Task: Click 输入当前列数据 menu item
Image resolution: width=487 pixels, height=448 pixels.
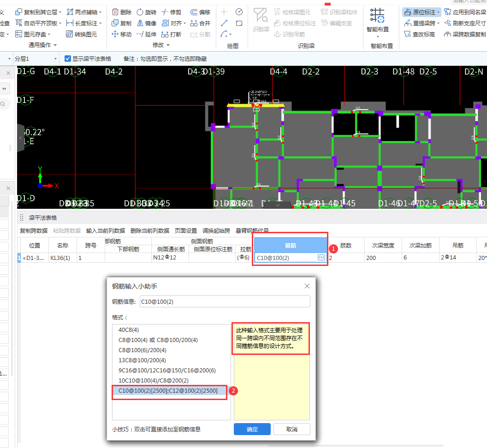Action: click(106, 230)
